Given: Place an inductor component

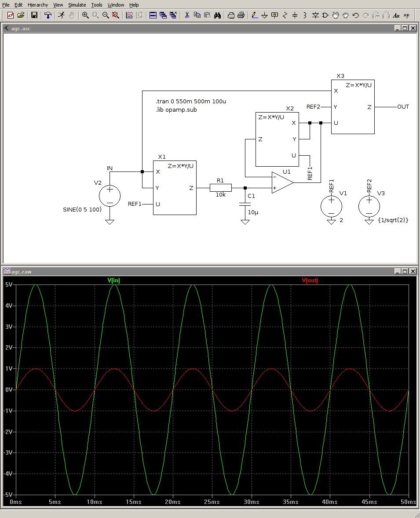Looking at the screenshot, I should [305, 15].
